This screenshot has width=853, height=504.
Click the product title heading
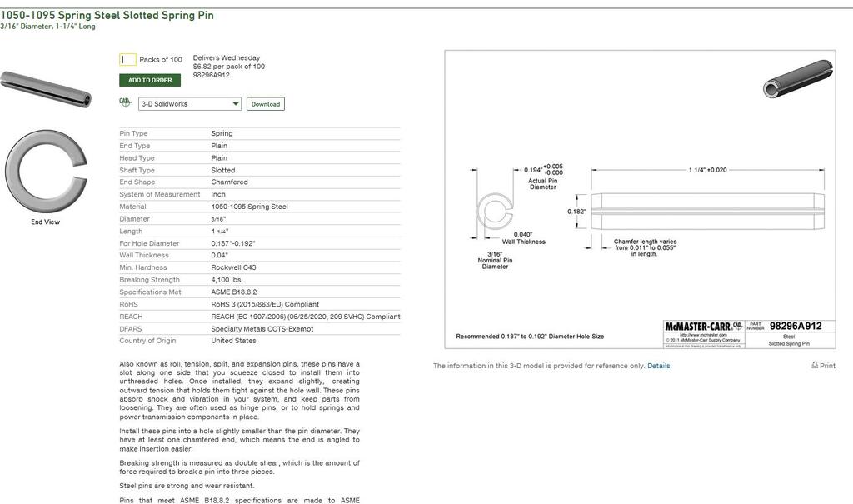point(107,15)
